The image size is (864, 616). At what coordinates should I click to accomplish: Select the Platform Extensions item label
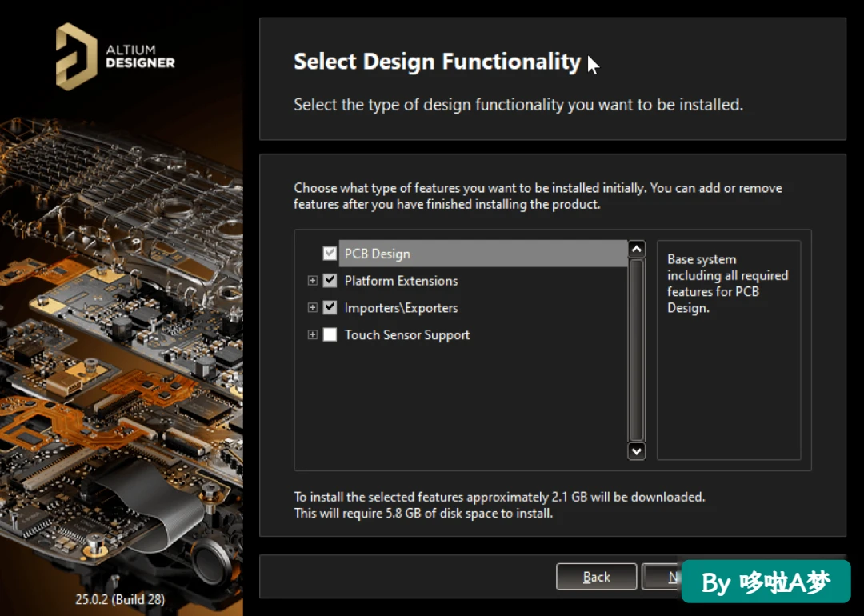pos(401,281)
